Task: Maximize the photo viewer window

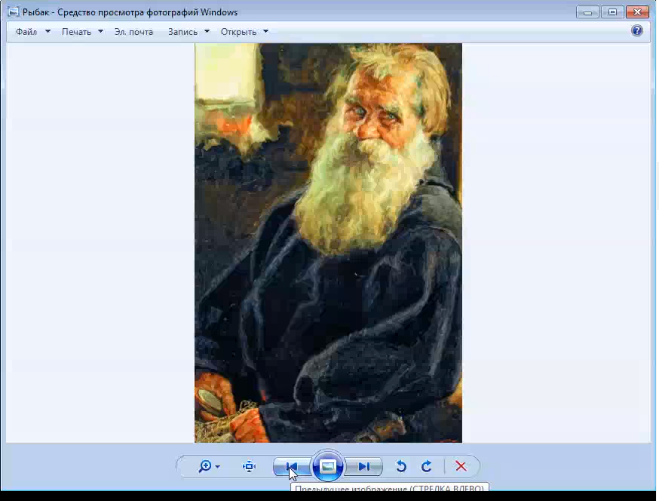Action: (x=611, y=12)
